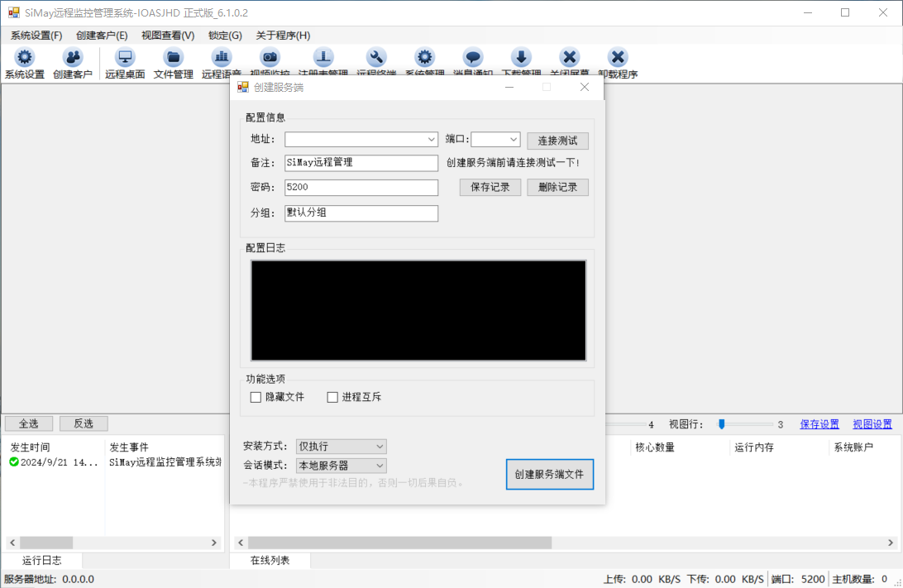
Task: Open 文件管理 folder icon
Action: pyautogui.click(x=174, y=58)
